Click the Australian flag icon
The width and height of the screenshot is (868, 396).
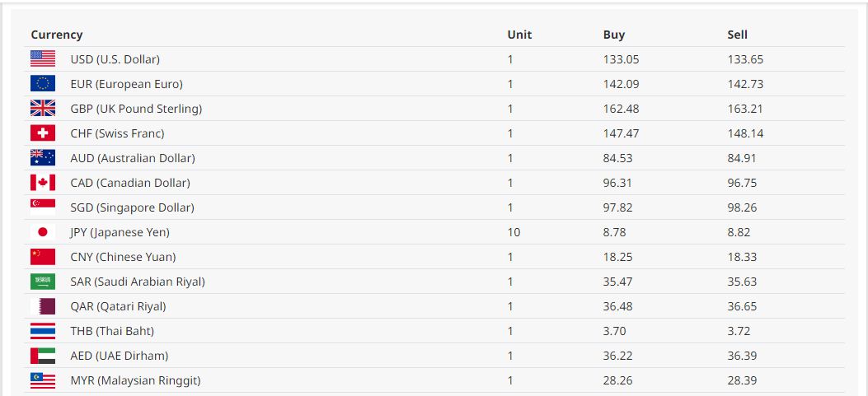click(43, 158)
